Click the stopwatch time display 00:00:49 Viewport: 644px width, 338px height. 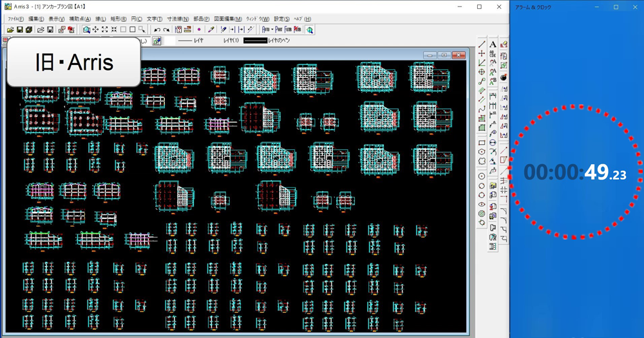tap(574, 173)
